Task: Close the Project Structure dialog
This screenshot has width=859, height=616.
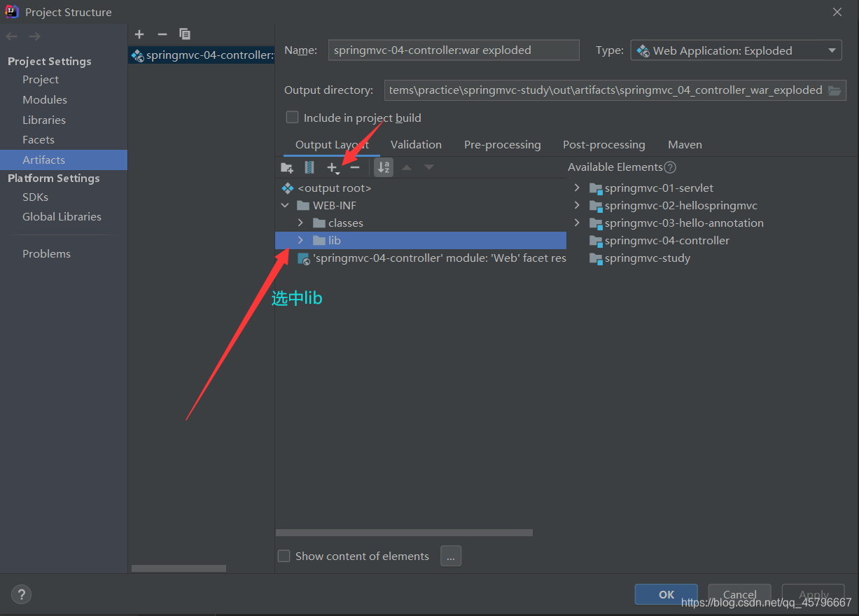Action: (x=837, y=12)
